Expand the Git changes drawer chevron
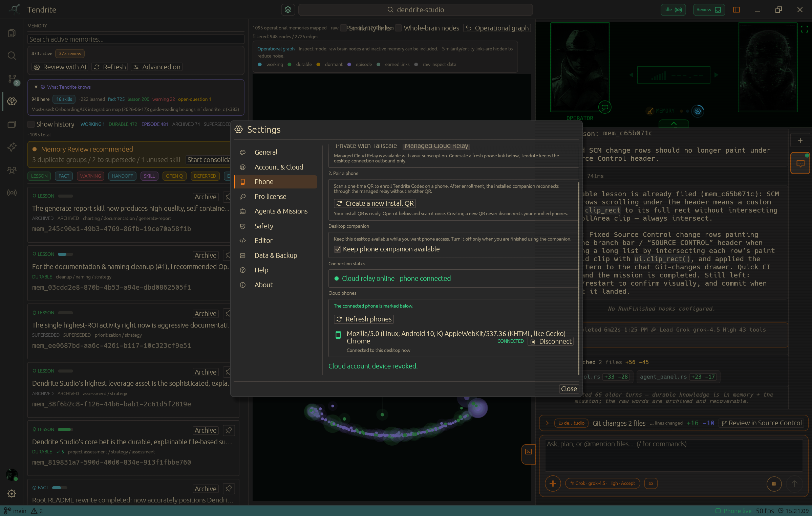812x516 pixels. 547,423
